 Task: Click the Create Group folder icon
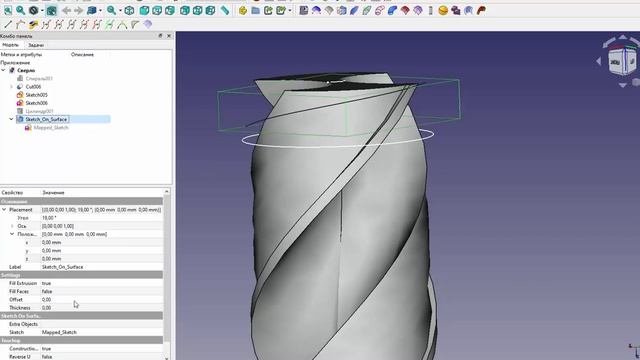256,11
